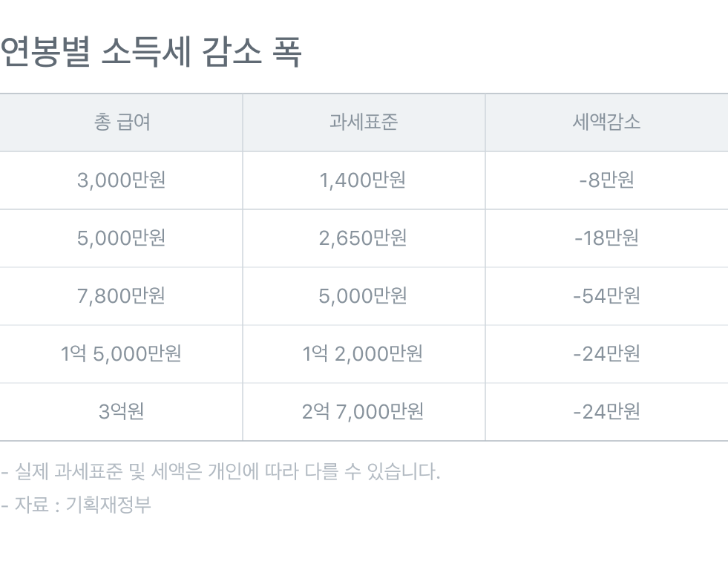Select the 7,800만원 total salary cell

click(122, 296)
